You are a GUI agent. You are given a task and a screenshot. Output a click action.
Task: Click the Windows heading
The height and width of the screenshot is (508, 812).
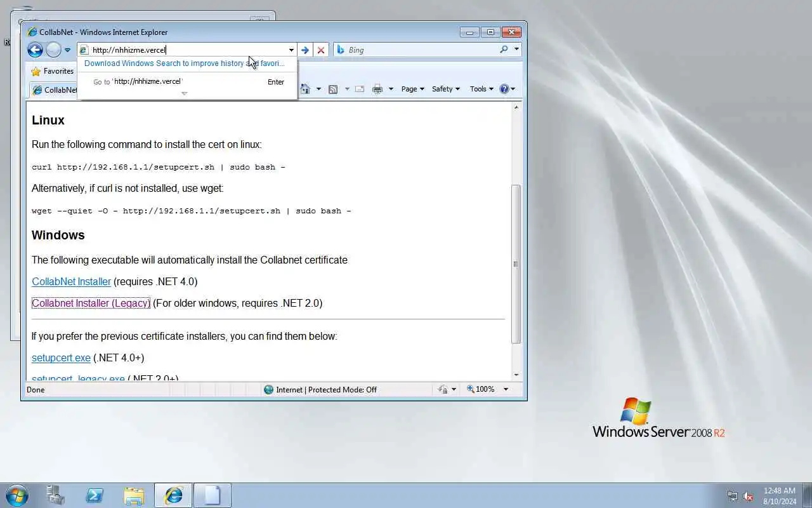coord(58,235)
